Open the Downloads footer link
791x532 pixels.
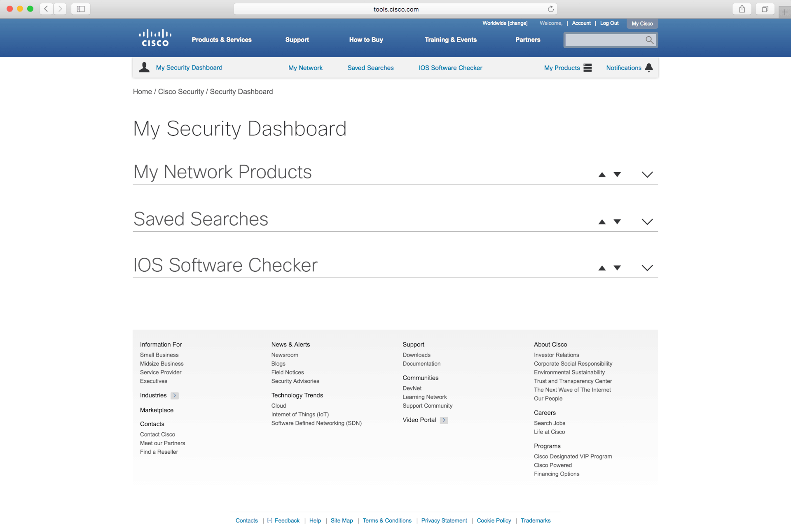[417, 355]
